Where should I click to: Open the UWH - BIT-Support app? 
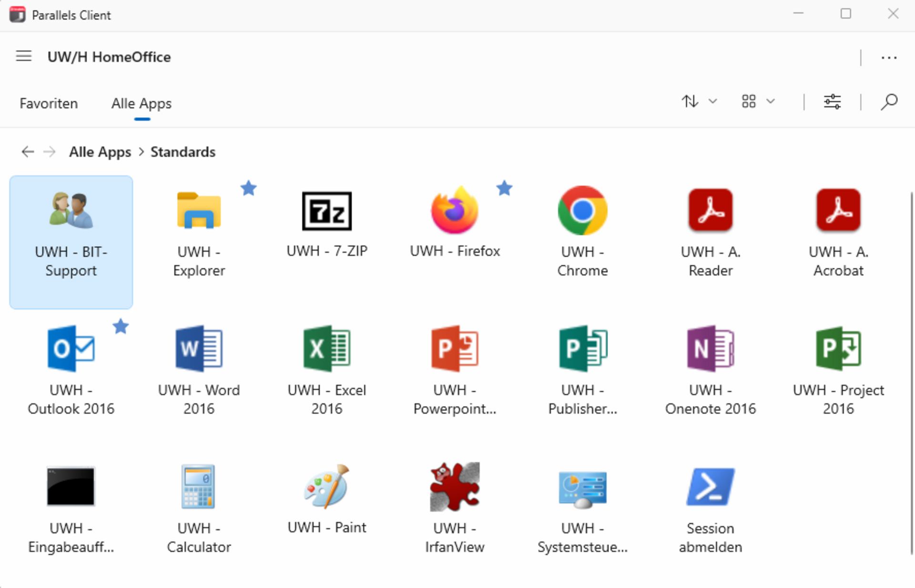[x=71, y=242]
